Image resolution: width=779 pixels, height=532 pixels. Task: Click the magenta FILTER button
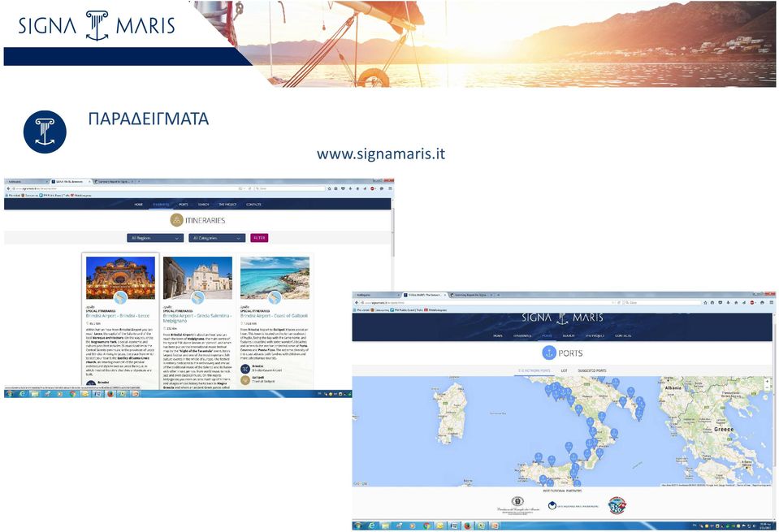[259, 238]
